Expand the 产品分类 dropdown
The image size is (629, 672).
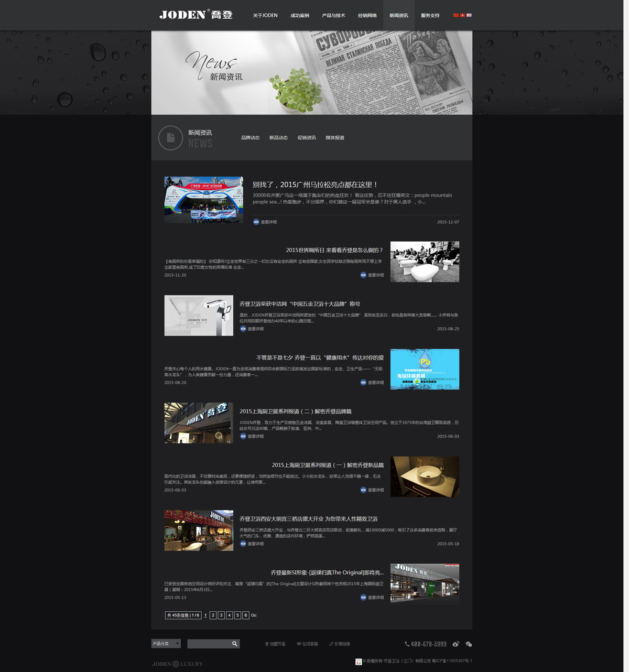click(x=166, y=644)
